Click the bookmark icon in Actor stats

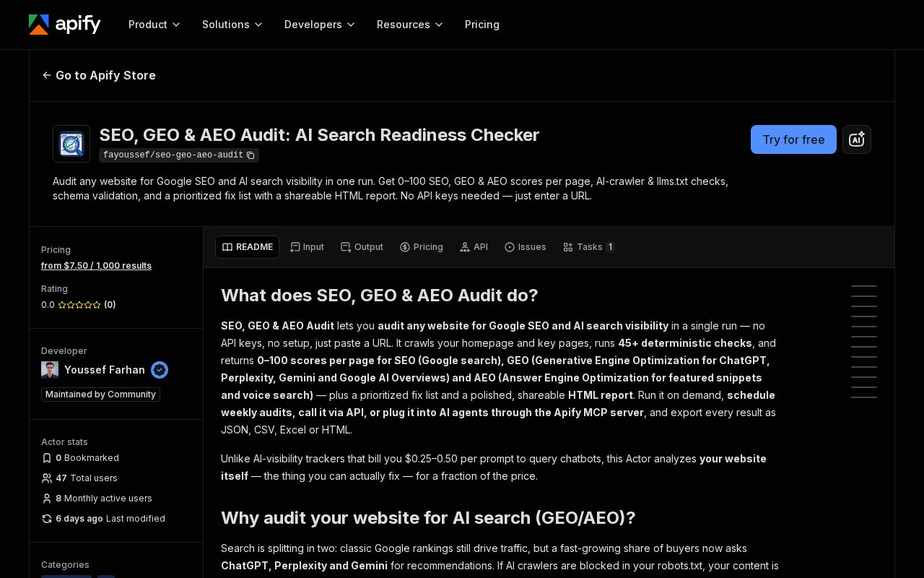47,458
